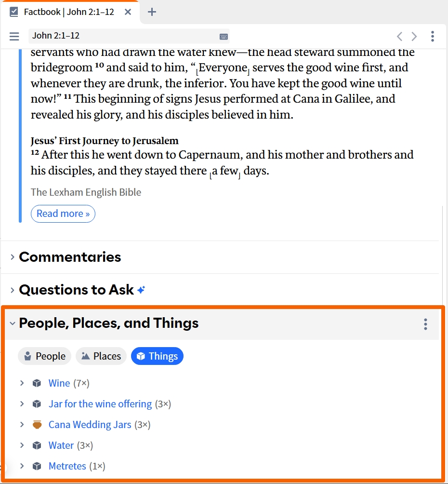Click the John 2:1–12 reference input box
The image size is (448, 484).
[129, 36]
